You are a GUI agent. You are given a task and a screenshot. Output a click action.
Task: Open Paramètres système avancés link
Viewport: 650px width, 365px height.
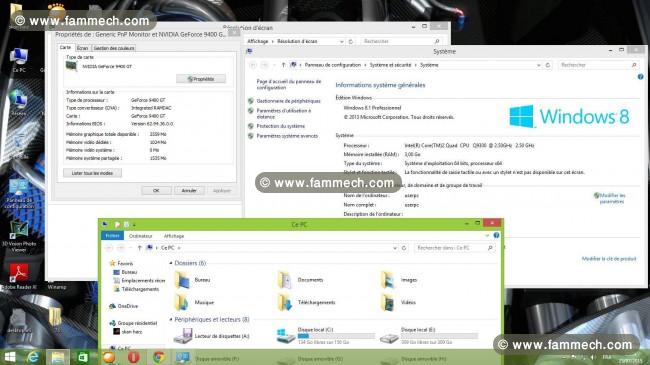pos(287,136)
